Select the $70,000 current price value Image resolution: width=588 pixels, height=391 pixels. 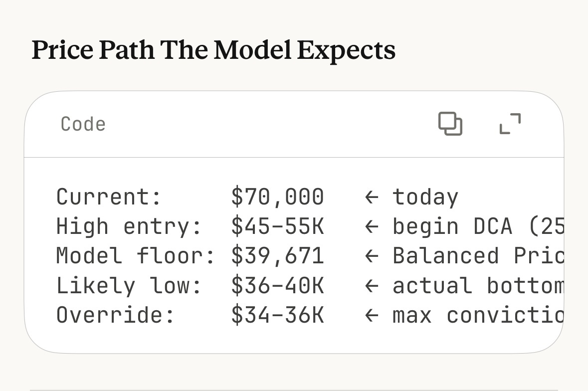pos(277,196)
